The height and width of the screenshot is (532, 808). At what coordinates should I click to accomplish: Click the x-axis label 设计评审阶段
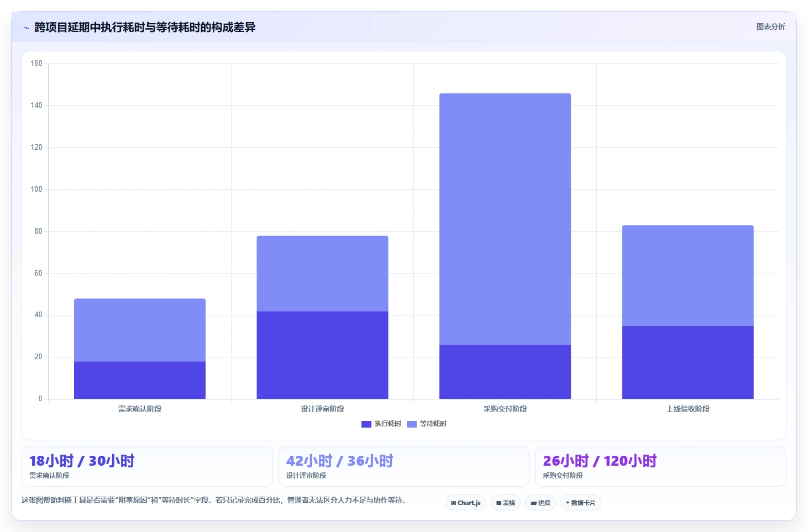pos(322,409)
